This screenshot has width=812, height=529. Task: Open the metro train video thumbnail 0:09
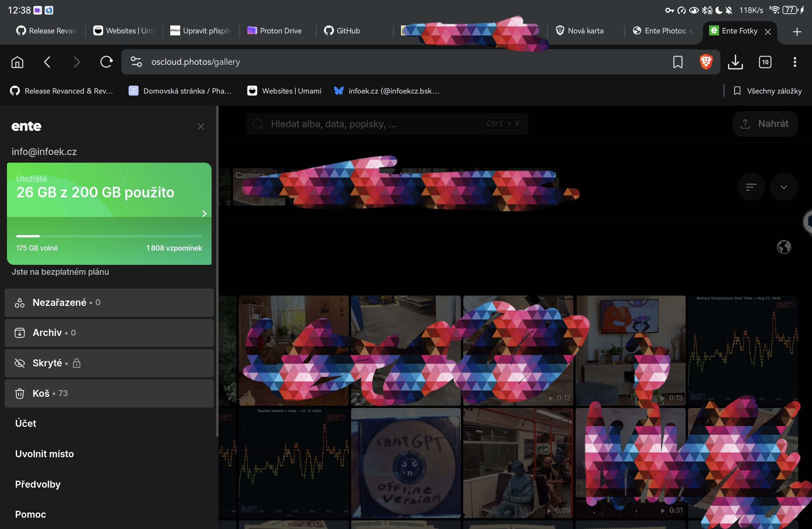point(518,463)
